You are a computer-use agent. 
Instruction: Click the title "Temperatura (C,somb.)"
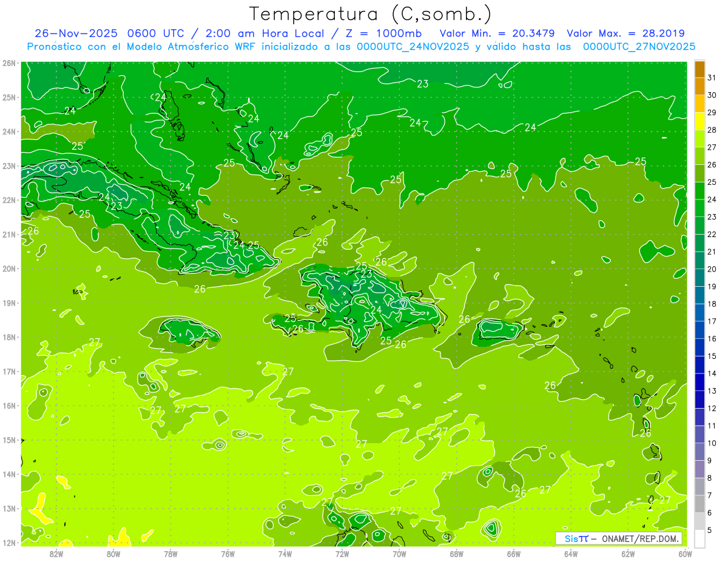coord(371,13)
